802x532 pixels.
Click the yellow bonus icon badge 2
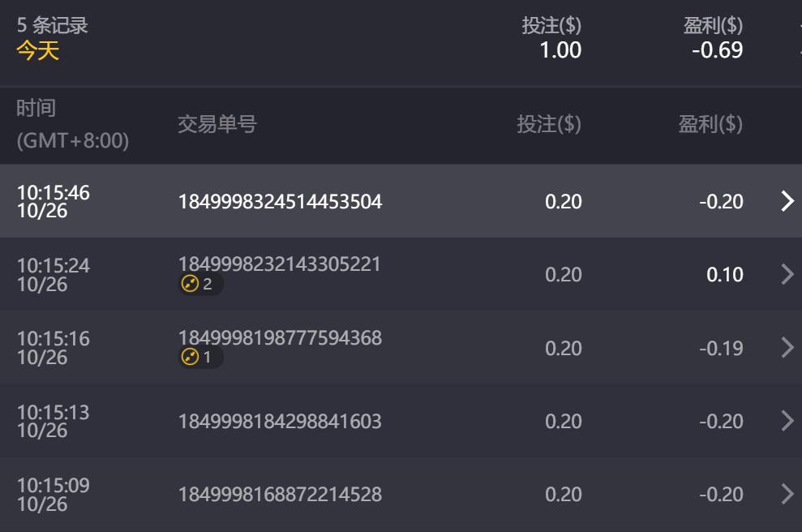click(x=199, y=284)
